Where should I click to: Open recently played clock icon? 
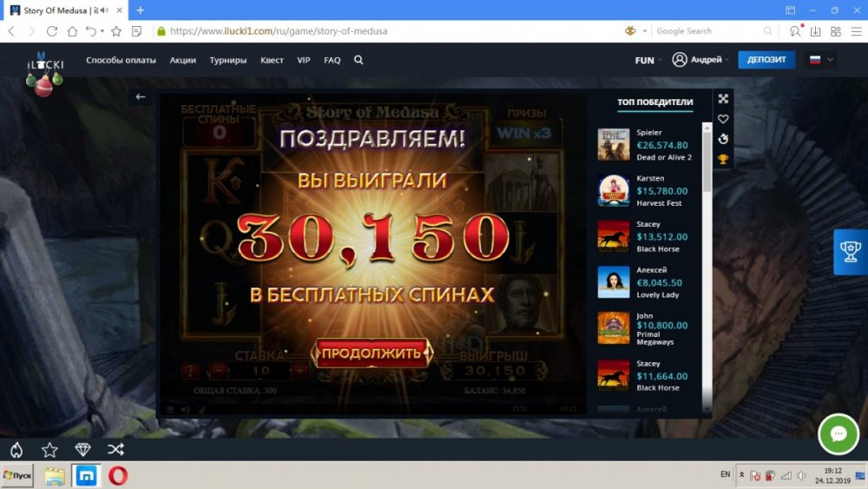723,139
